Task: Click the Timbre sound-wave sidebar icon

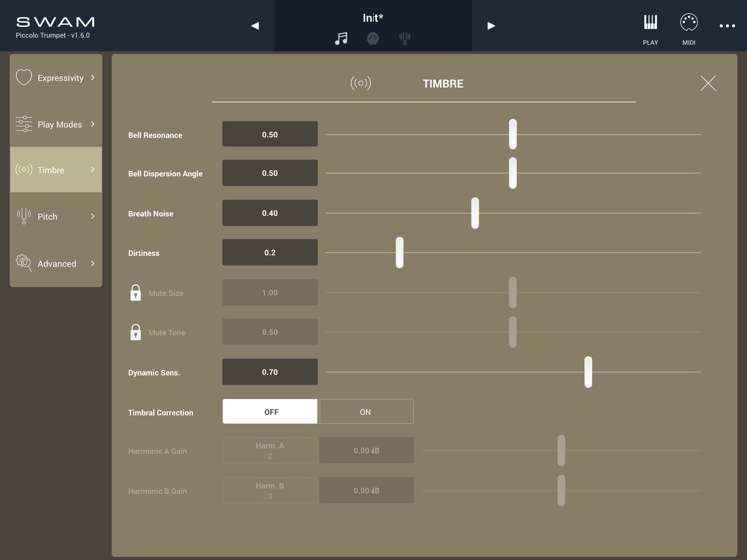Action: tap(24, 169)
